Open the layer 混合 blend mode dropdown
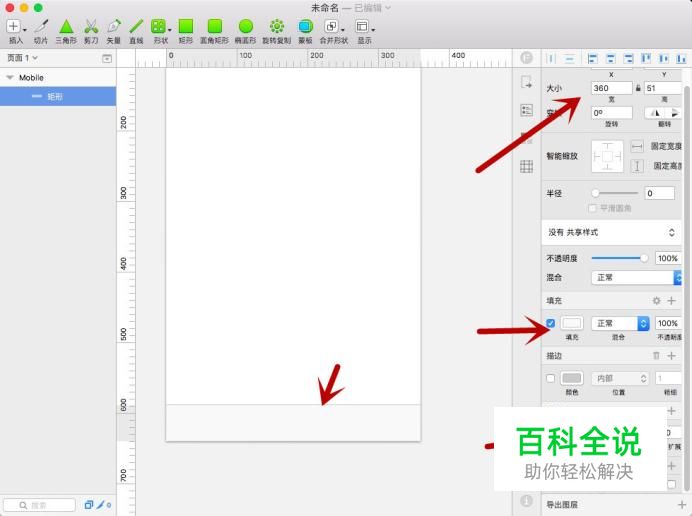 click(x=636, y=277)
